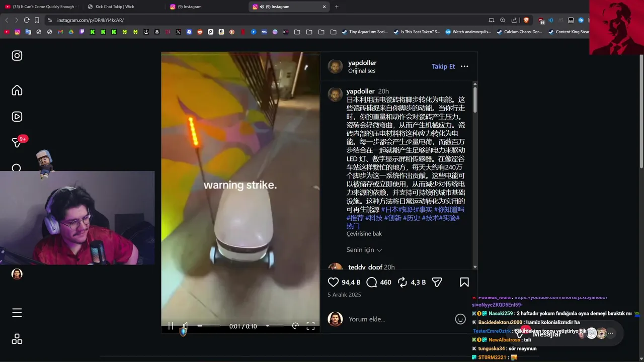This screenshot has width=644, height=362.
Task: Open Instagram home from sidebar logo
Action: pyautogui.click(x=17, y=56)
